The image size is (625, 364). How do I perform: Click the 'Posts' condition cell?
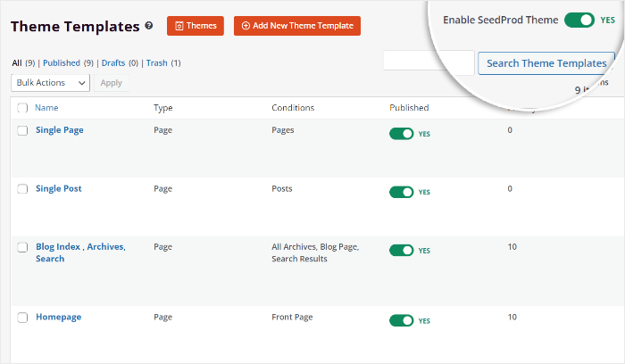coord(282,189)
